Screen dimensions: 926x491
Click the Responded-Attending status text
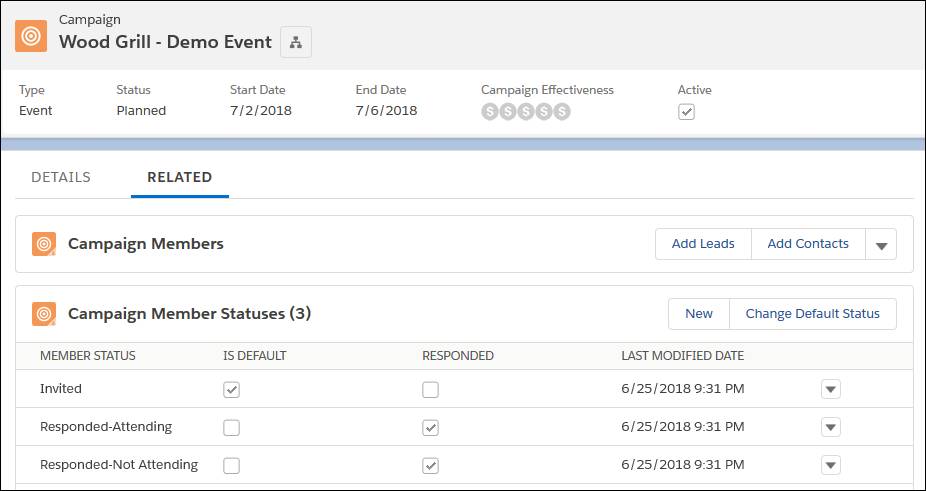point(106,427)
